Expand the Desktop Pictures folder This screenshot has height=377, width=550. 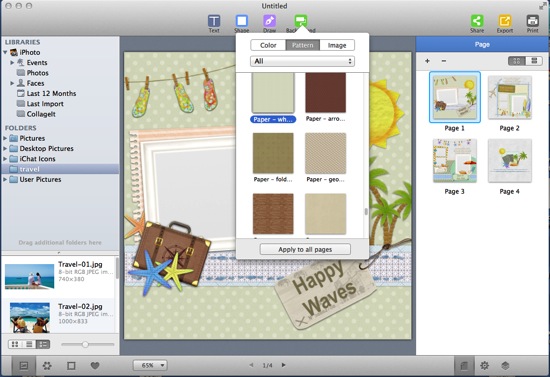coord(5,148)
